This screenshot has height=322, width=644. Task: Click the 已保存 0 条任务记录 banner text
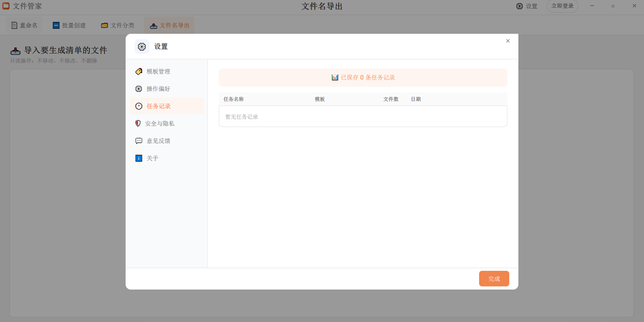368,77
